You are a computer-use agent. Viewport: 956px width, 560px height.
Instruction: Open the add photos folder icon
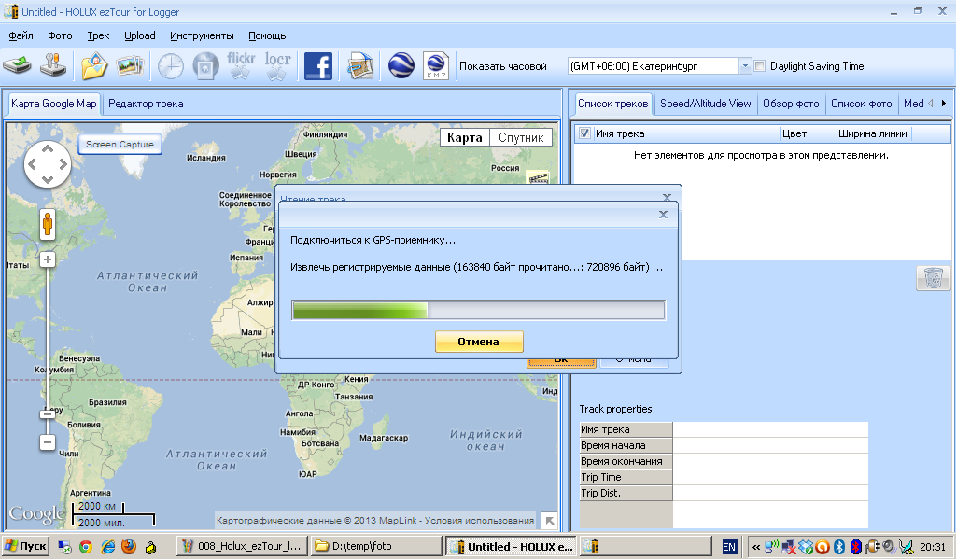coord(93,66)
